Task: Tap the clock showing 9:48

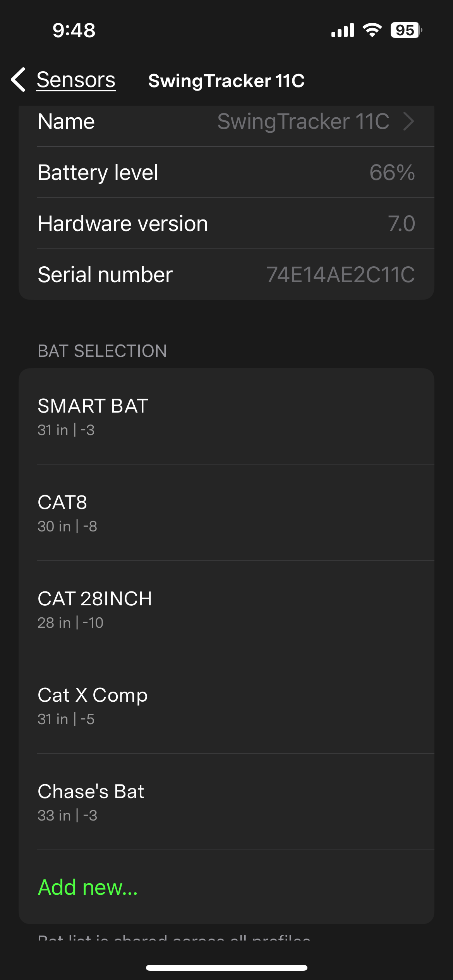Action: point(74,30)
